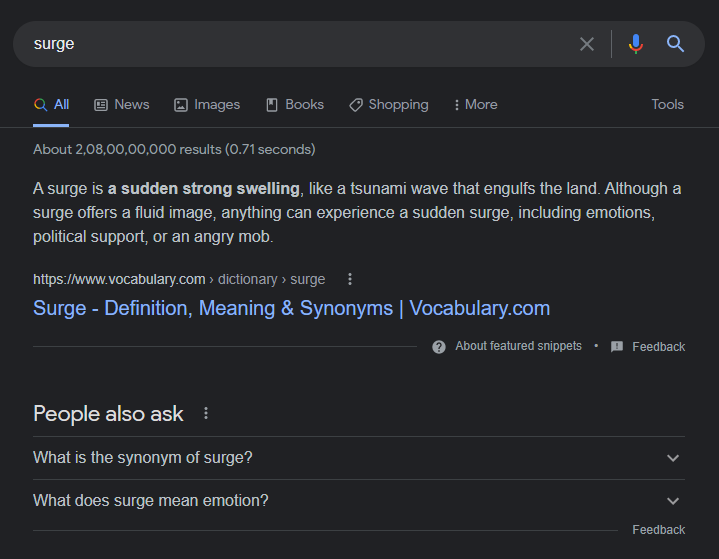The width and height of the screenshot is (719, 559).
Task: Click Feedback link below People also ask
Action: point(658,530)
